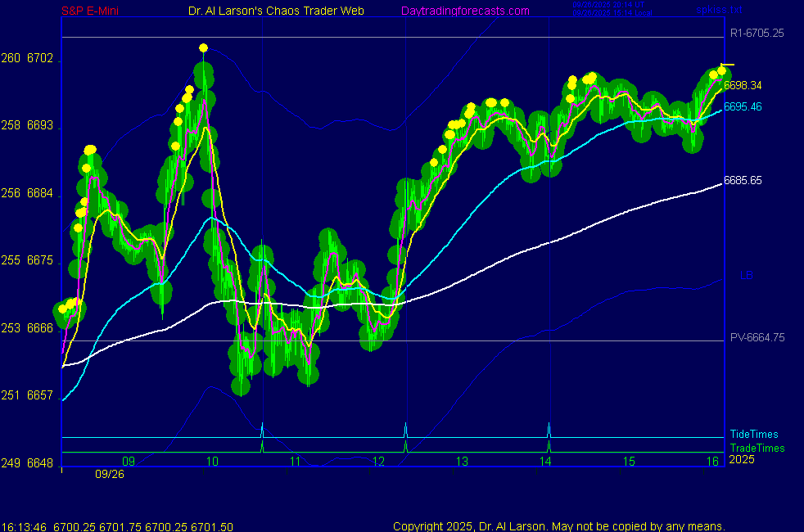Select the S&P E-Mini chart title
The width and height of the screenshot is (804, 532).
tap(93, 11)
